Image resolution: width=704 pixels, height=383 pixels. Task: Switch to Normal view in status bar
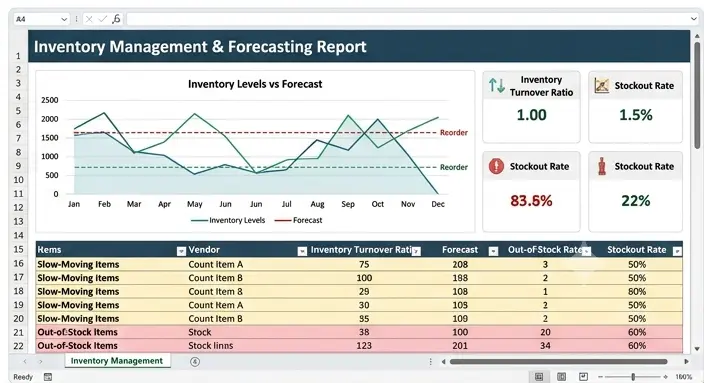click(x=539, y=377)
